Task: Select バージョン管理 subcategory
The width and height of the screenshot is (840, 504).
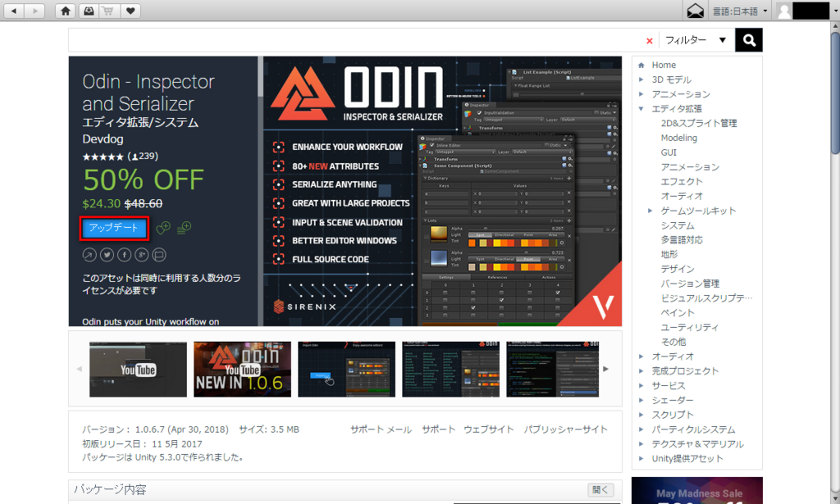Action: pos(690,284)
